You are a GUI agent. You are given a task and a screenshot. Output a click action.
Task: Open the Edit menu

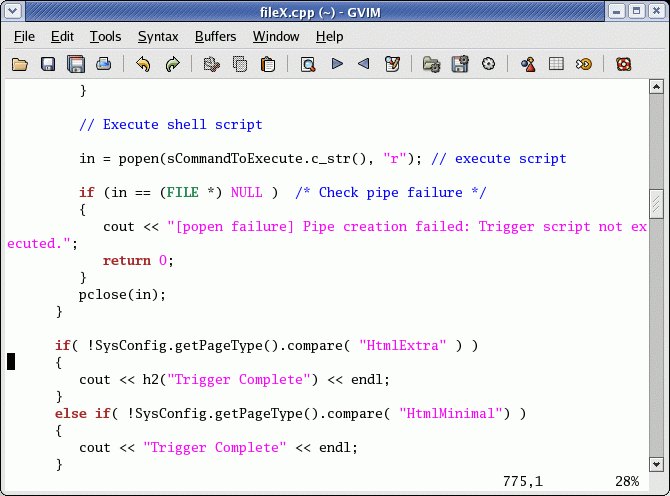(x=62, y=37)
